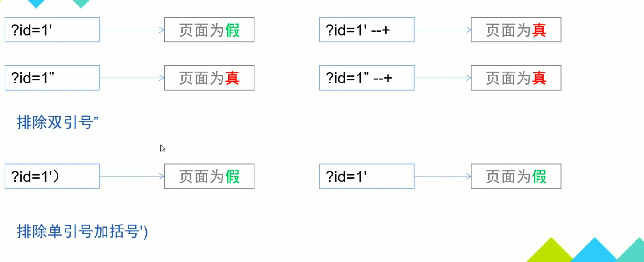644x262 pixels.
Task: Select the 页面为真 box right of "?id=1”"
Action: tap(209, 78)
